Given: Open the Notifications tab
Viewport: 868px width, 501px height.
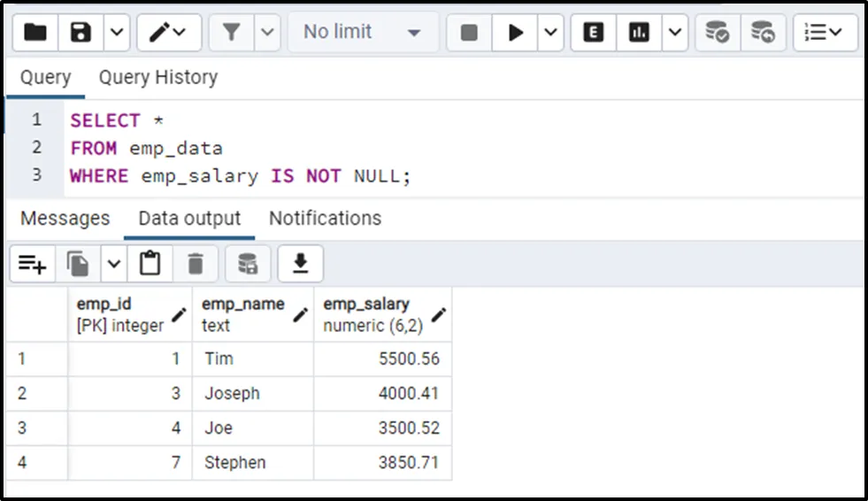Looking at the screenshot, I should point(325,219).
